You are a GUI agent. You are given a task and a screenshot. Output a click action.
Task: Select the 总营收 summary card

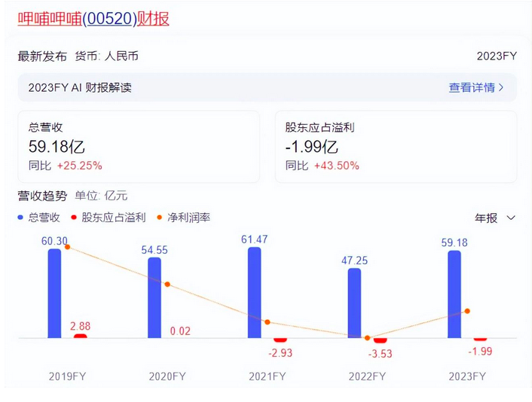(x=139, y=147)
